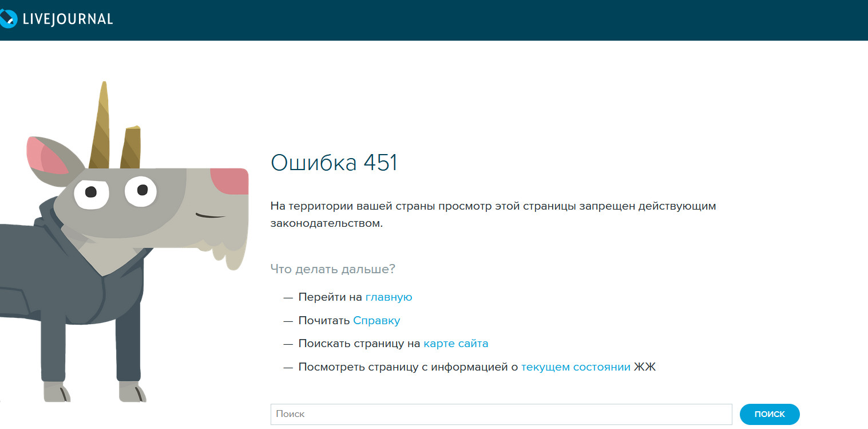868x429 pixels.
Task: Click the 'Ошибка 451' heading
Action: (x=334, y=163)
